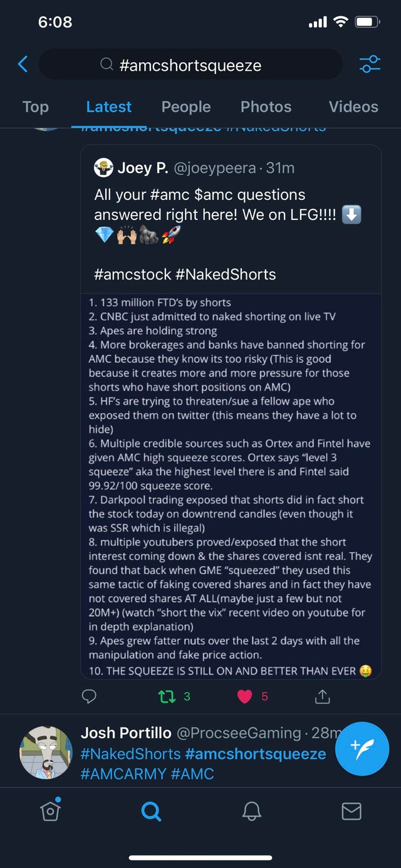Open Notifications bell icon
The height and width of the screenshot is (868, 401).
coord(251,812)
